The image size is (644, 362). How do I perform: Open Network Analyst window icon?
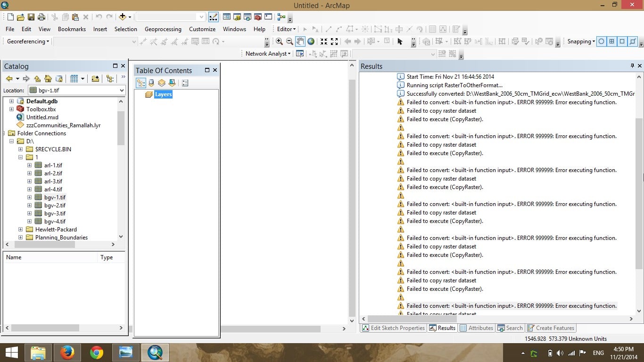click(300, 54)
